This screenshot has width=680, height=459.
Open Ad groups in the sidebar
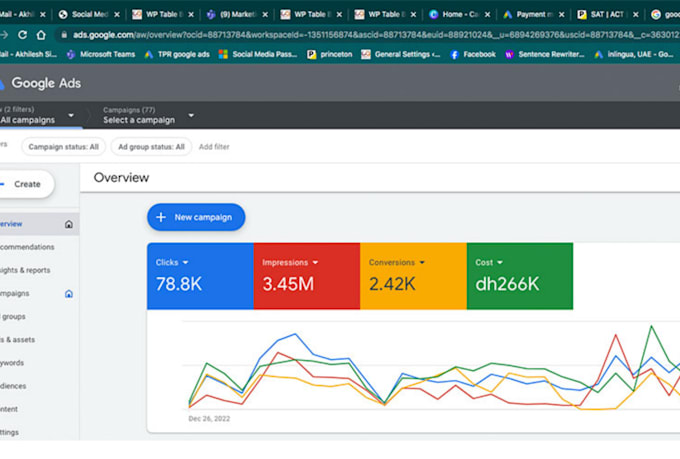(13, 317)
